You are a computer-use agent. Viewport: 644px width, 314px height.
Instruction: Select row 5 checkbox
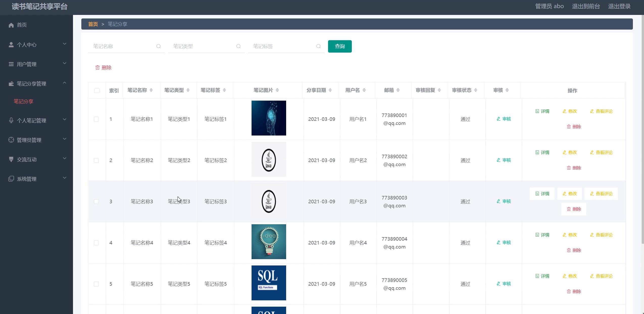point(96,284)
